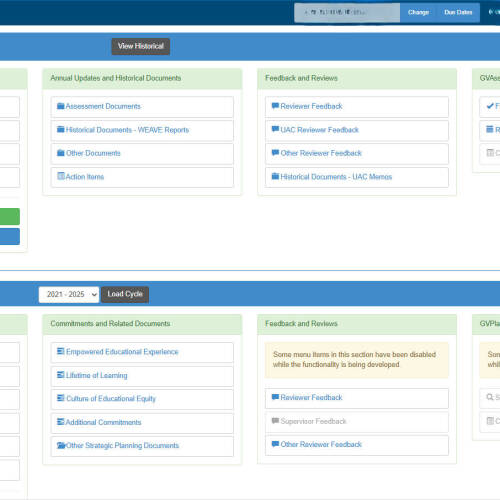Click the search magnifier icon in GVPlan panel

pyautogui.click(x=490, y=397)
